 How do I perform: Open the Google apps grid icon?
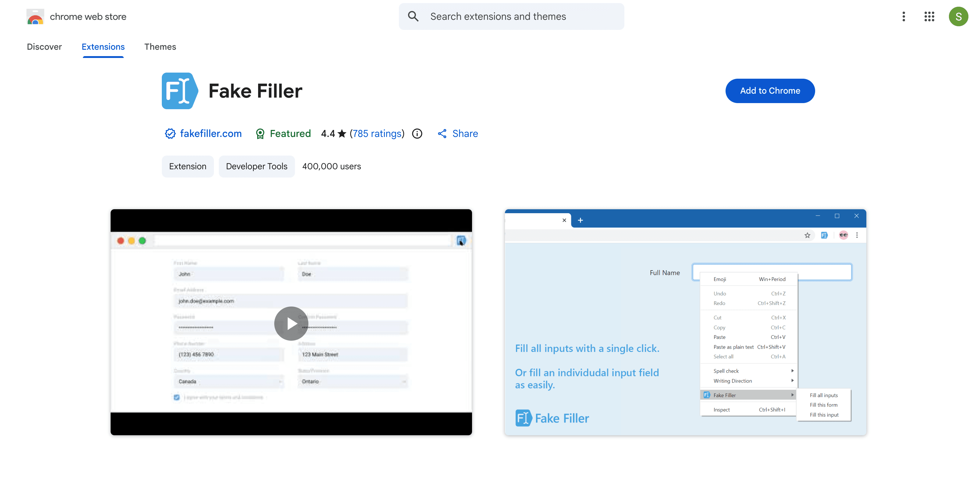(929, 16)
